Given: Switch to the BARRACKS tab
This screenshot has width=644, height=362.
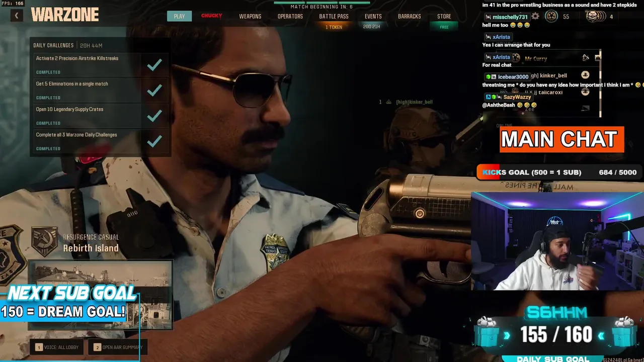Looking at the screenshot, I should [410, 17].
